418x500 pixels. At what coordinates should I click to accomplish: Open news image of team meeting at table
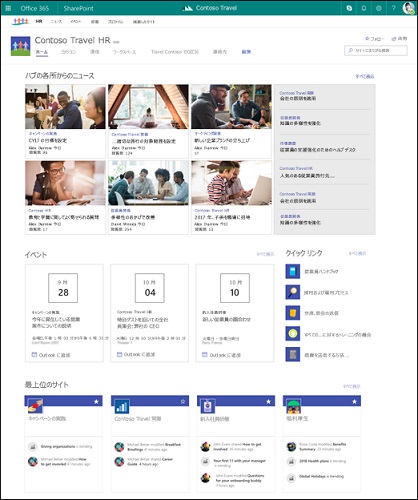click(148, 183)
